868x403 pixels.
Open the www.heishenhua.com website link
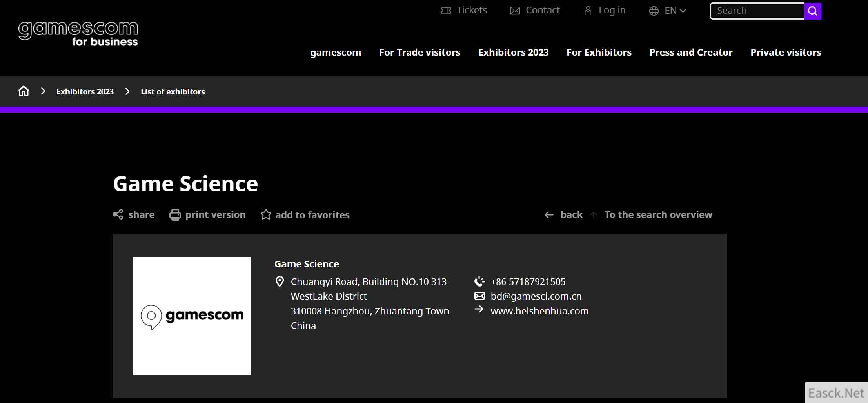[539, 311]
